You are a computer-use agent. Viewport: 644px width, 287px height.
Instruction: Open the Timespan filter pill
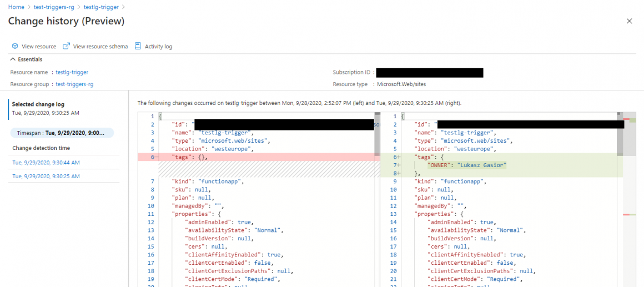pos(62,133)
